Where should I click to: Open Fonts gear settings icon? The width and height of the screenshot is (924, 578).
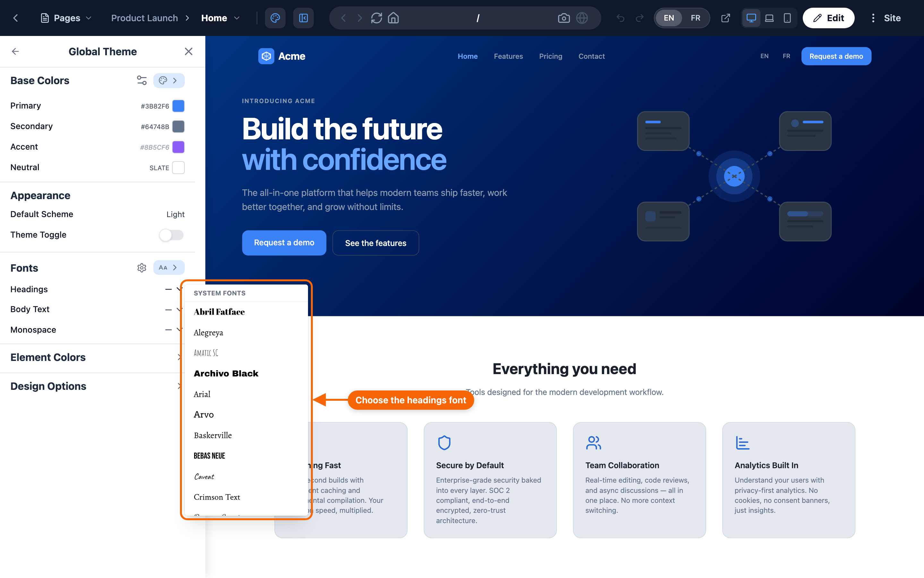click(142, 267)
